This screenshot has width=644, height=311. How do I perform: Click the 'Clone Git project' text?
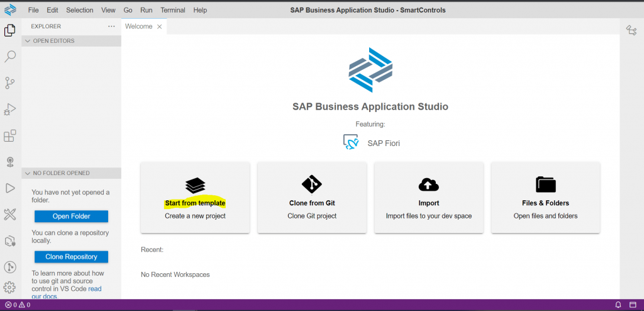(x=312, y=216)
